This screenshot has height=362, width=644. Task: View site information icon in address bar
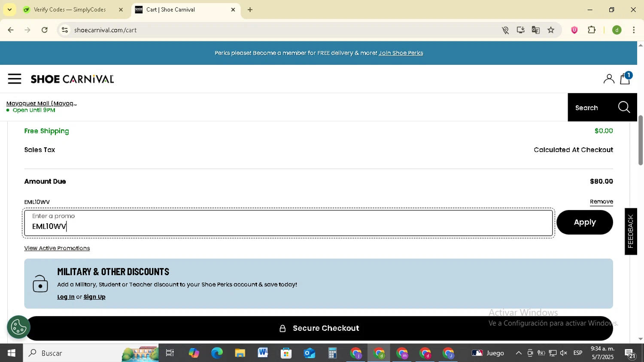(x=65, y=30)
